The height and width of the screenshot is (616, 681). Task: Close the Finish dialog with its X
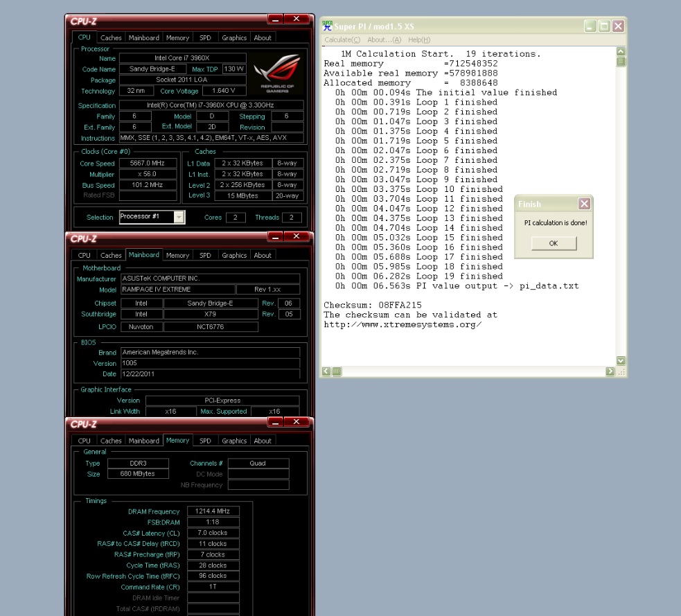(584, 204)
